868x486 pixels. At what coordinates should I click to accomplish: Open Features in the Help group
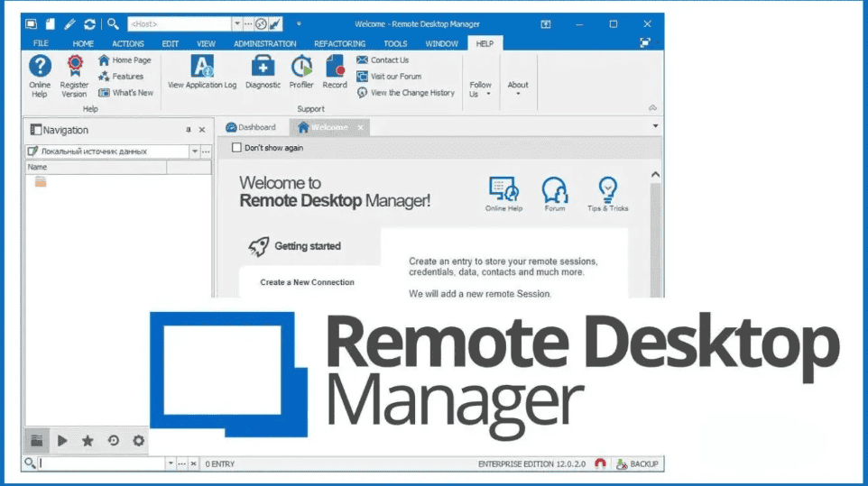pos(121,77)
